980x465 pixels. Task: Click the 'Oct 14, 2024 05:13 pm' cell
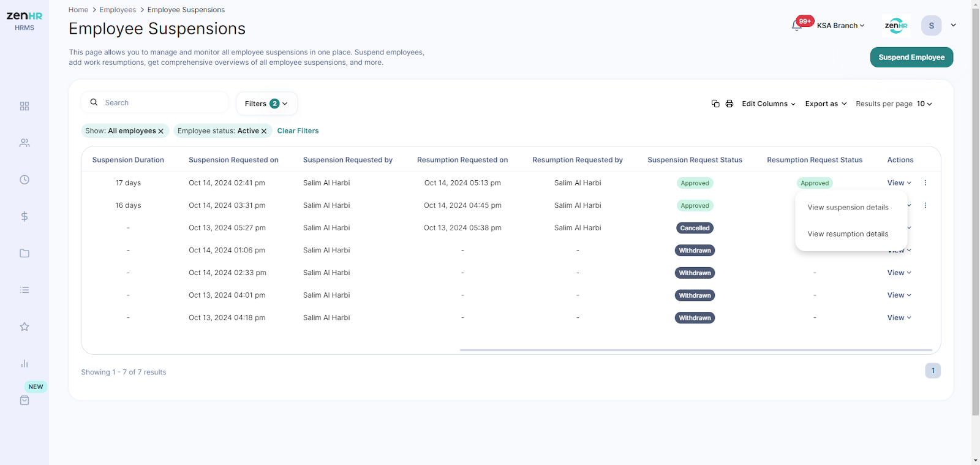[462, 183]
